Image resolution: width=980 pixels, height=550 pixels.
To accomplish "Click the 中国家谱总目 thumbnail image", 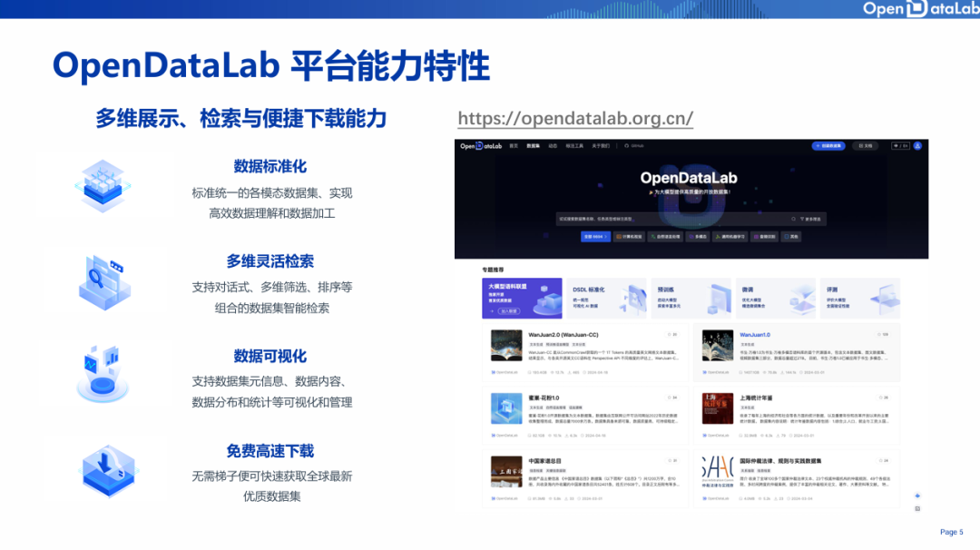I will [x=506, y=472].
